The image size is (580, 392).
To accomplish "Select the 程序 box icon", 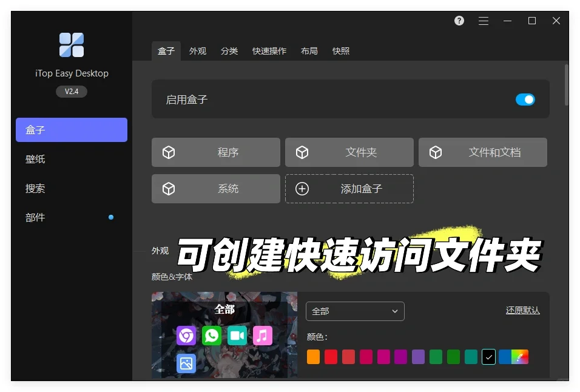I will pyautogui.click(x=169, y=152).
